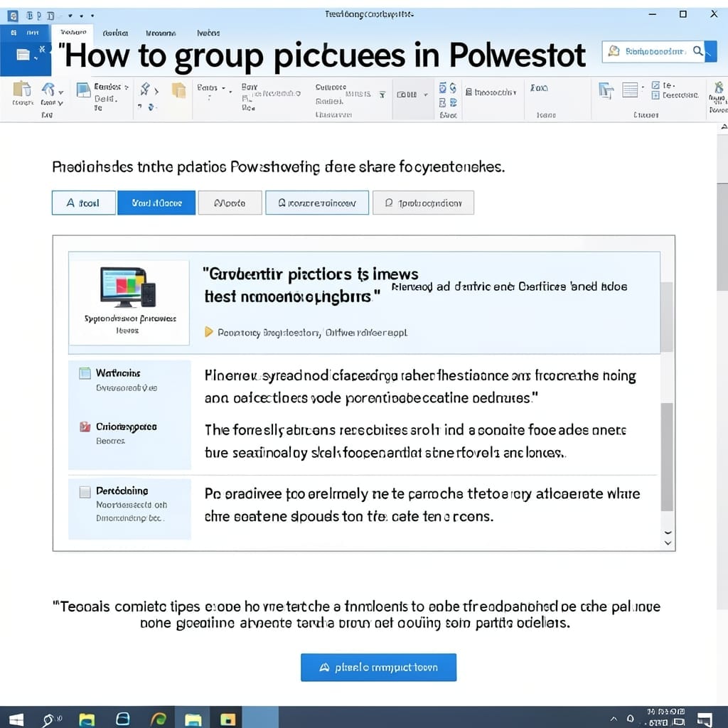Click the blue 'pleelo mmpict toovn' button
The image size is (728, 728).
[378, 668]
